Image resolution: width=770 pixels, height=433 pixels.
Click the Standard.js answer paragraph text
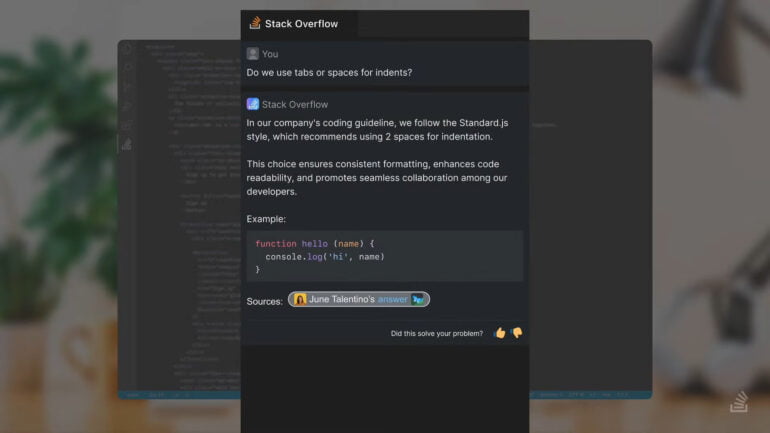[x=377, y=130]
